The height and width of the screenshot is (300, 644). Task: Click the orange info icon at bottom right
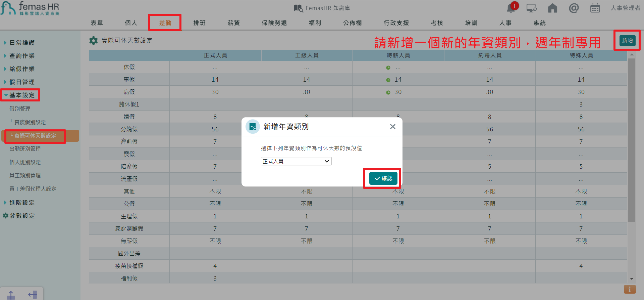coord(630,289)
